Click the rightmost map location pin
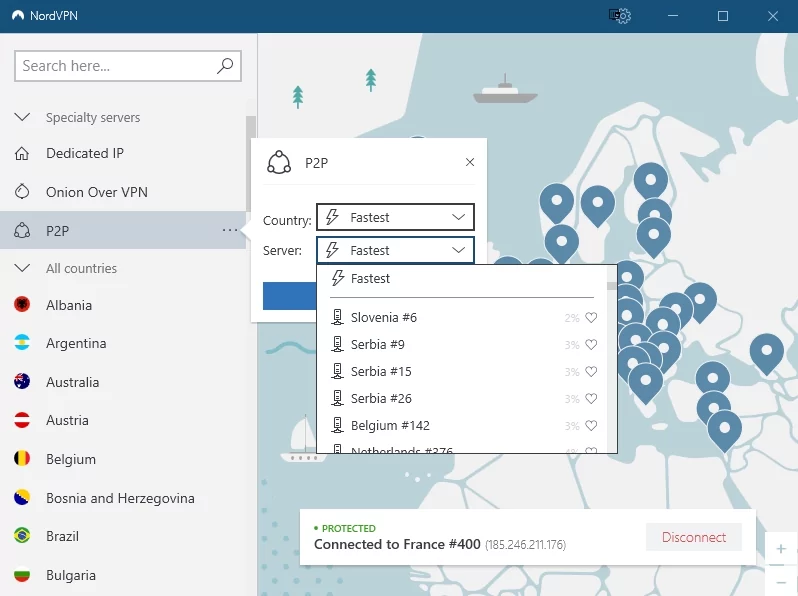The image size is (798, 596). (766, 354)
